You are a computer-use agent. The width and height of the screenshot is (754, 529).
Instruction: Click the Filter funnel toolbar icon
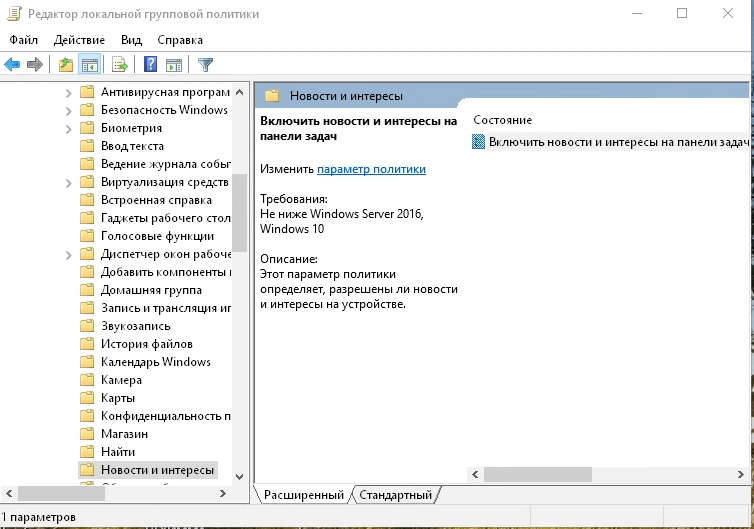click(x=205, y=64)
